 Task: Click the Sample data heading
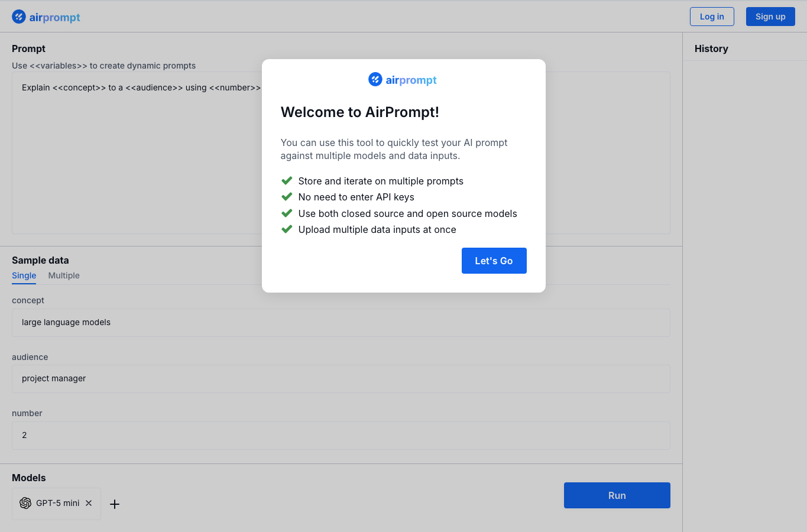pos(40,260)
